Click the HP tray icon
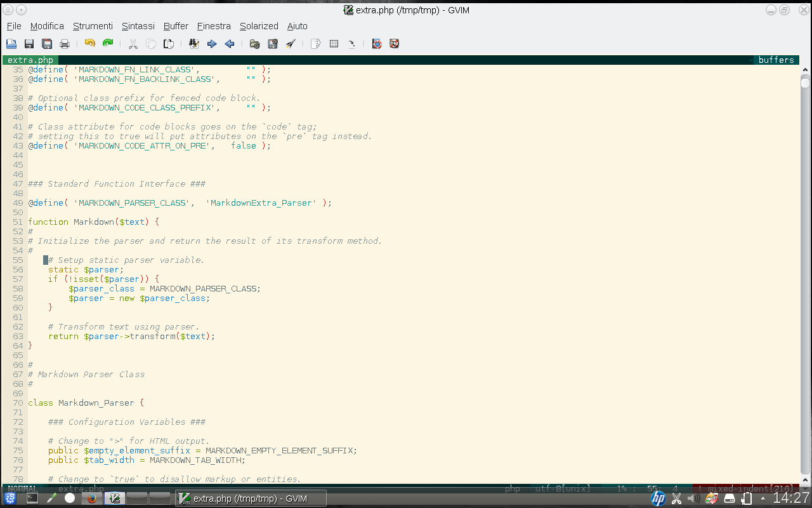 pyautogui.click(x=658, y=498)
